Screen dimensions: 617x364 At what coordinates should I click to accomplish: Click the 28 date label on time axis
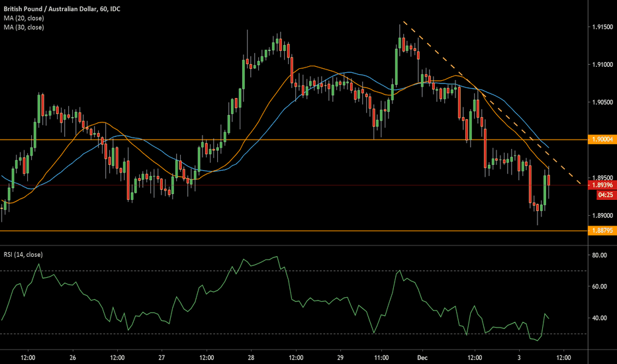coord(251,357)
